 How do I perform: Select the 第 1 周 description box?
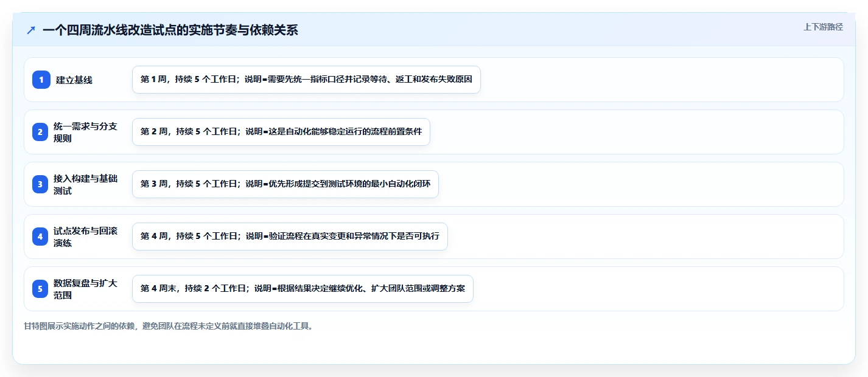coord(306,80)
